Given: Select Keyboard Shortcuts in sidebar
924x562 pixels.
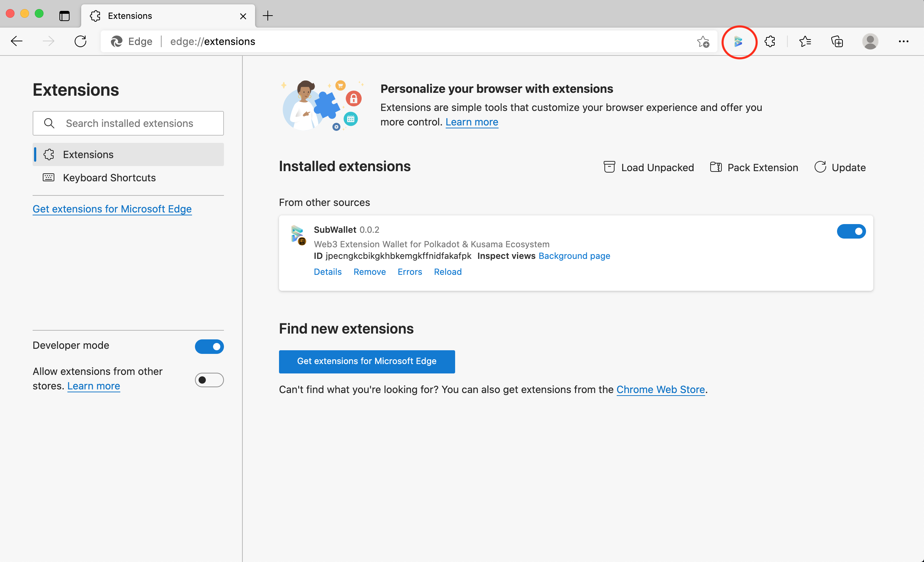Looking at the screenshot, I should tap(128, 178).
